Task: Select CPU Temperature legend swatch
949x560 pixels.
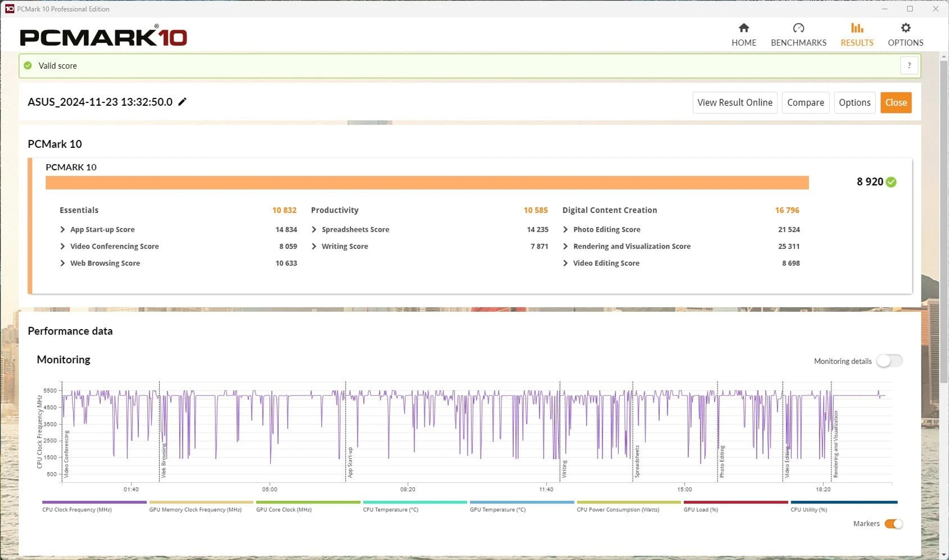Action: tap(415, 502)
